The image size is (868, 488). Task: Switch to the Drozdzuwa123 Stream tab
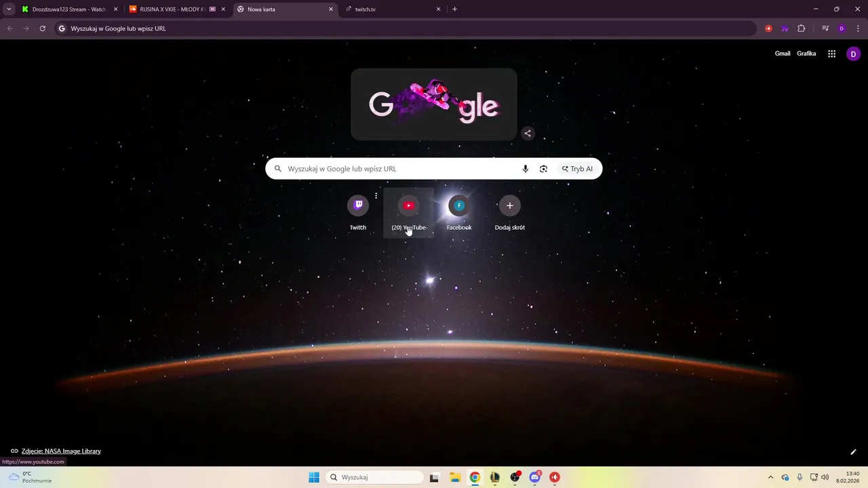69,9
